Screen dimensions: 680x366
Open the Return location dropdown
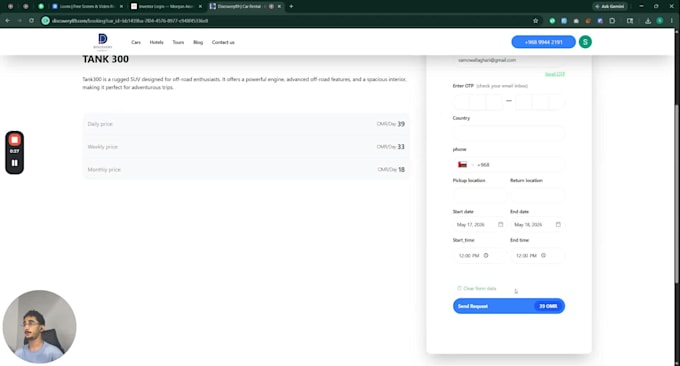[x=537, y=195]
